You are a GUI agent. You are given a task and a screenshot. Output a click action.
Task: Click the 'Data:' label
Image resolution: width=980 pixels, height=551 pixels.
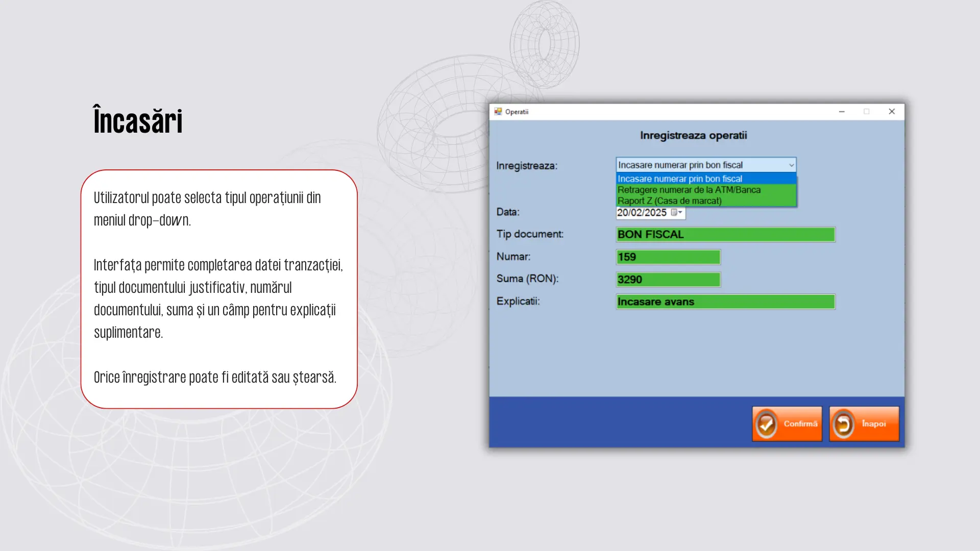(508, 212)
